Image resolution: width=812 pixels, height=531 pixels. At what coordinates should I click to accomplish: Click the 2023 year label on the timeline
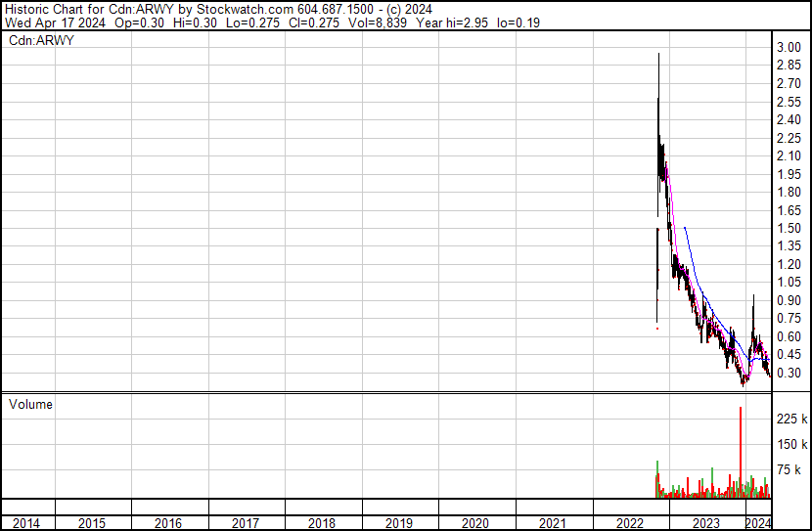[x=707, y=523]
